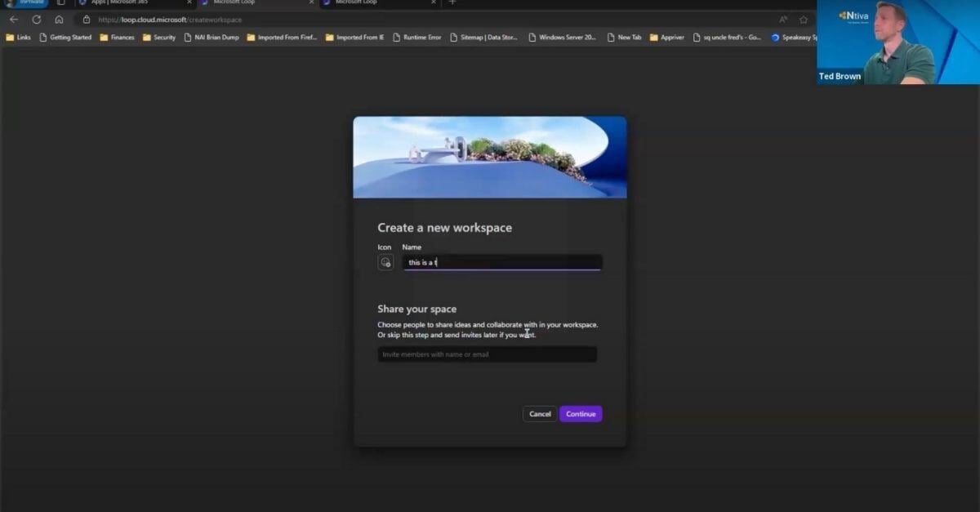This screenshot has width=980, height=512.
Task: Open the workspace Icon picker
Action: click(x=385, y=262)
